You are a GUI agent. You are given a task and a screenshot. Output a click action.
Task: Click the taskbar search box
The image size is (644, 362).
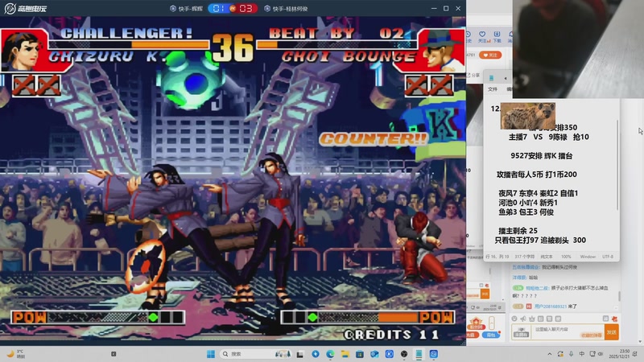[256, 354]
